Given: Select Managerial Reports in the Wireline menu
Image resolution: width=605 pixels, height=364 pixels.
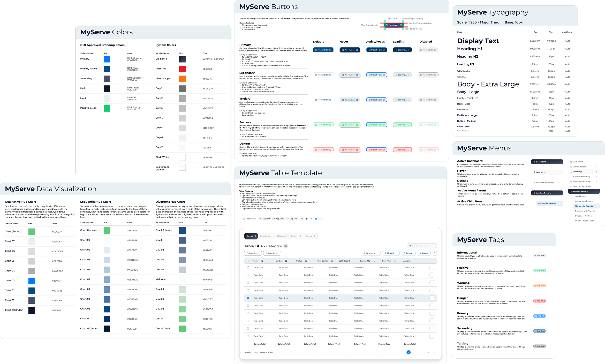Looking at the screenshot, I should pyautogui.click(x=585, y=206).
